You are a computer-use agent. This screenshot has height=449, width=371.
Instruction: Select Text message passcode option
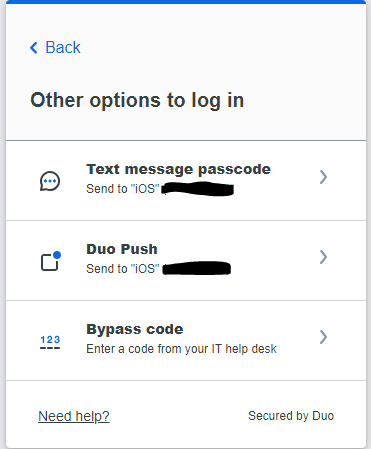(x=186, y=180)
